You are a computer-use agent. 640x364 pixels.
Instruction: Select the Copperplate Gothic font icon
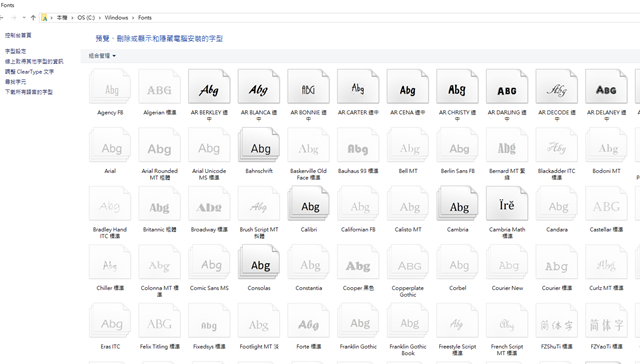point(408,262)
